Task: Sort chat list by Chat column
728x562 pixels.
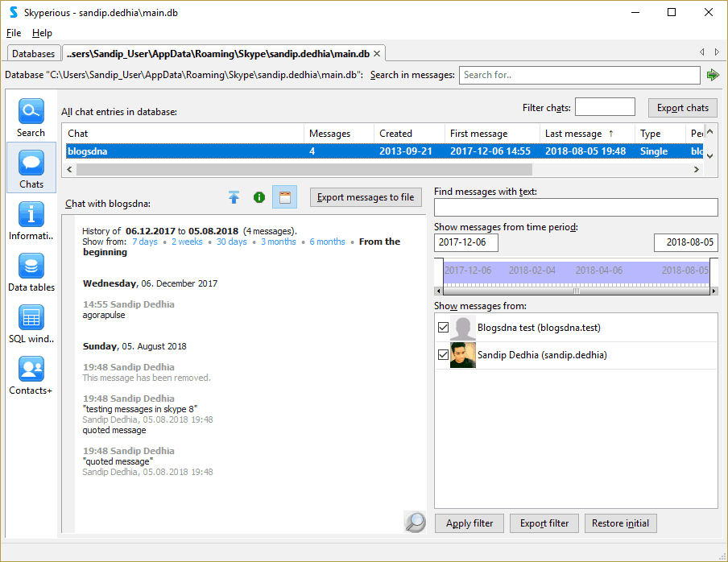Action: pos(183,134)
